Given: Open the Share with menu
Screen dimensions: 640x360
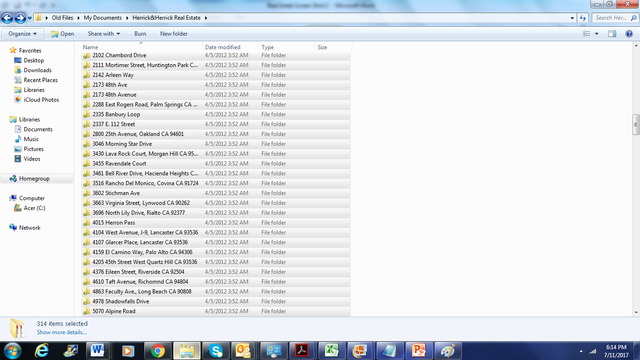Looking at the screenshot, I should tap(104, 34).
